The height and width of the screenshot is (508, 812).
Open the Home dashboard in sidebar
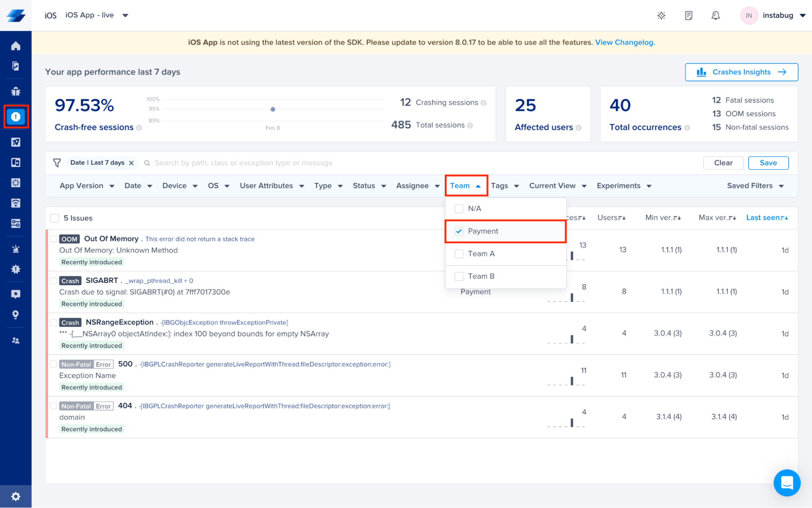pyautogui.click(x=15, y=46)
